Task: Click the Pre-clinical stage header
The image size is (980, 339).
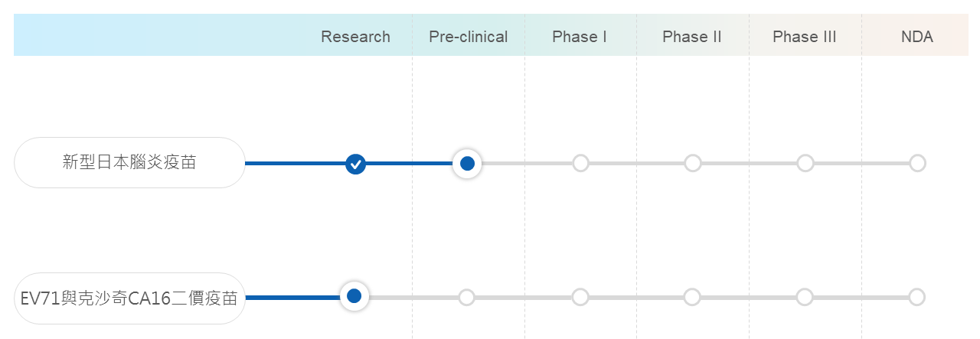Action: tap(469, 37)
